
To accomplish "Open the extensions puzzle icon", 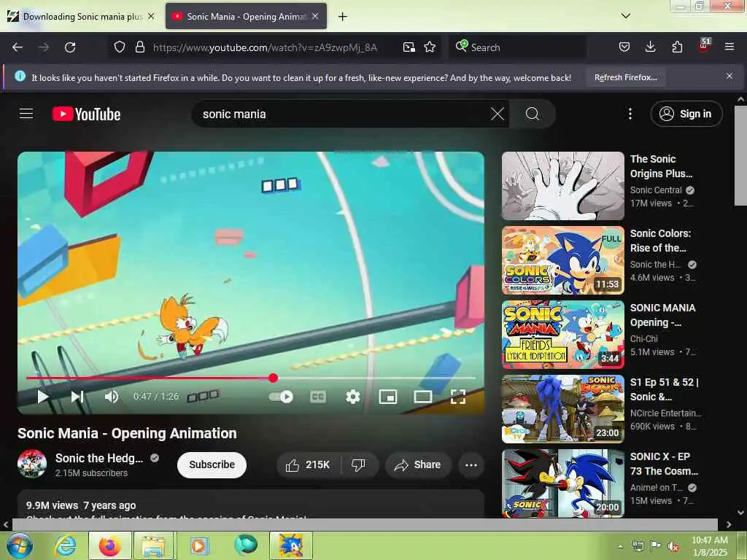I will [x=677, y=47].
